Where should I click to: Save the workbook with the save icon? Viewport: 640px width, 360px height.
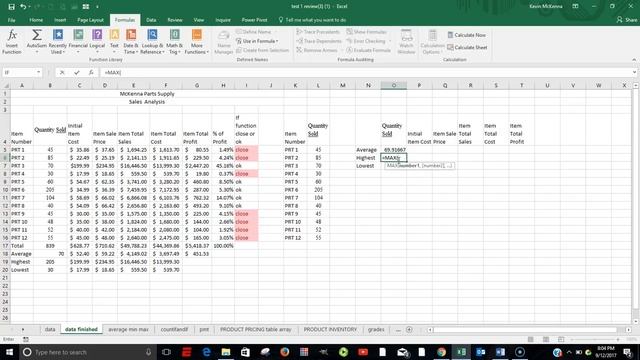pos(11,7)
